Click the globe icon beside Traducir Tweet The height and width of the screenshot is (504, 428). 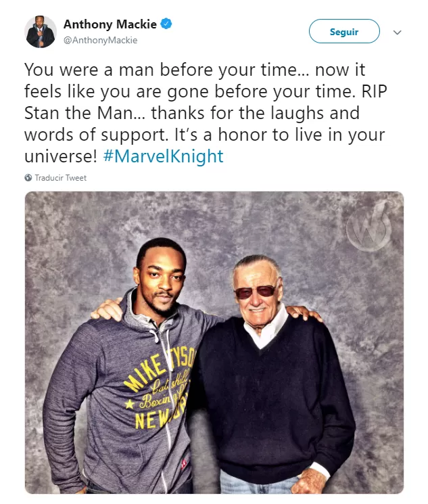[x=28, y=178]
